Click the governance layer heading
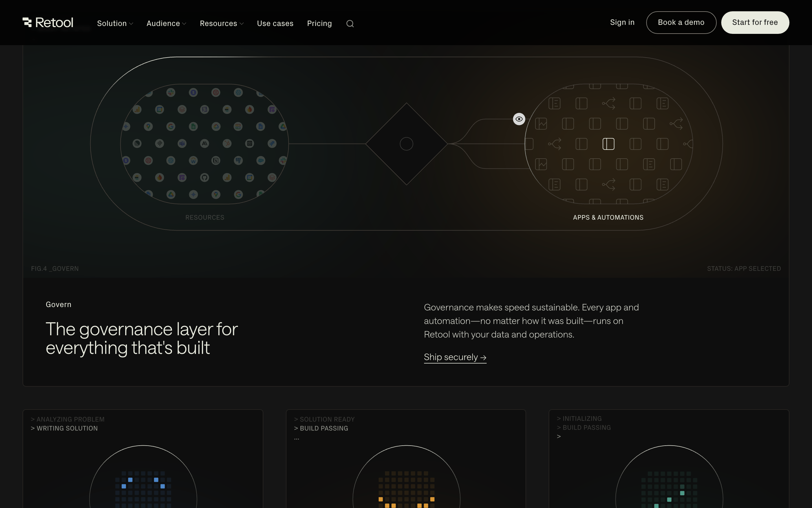812x508 pixels. (142, 338)
